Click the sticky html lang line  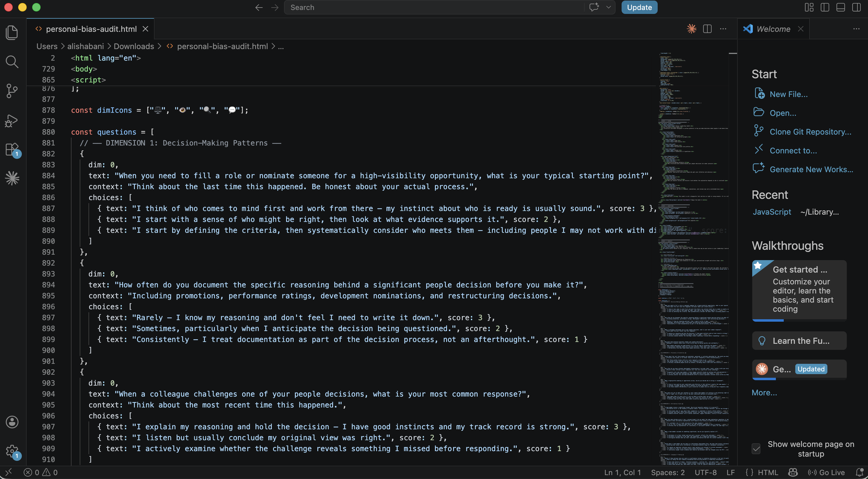coord(106,58)
